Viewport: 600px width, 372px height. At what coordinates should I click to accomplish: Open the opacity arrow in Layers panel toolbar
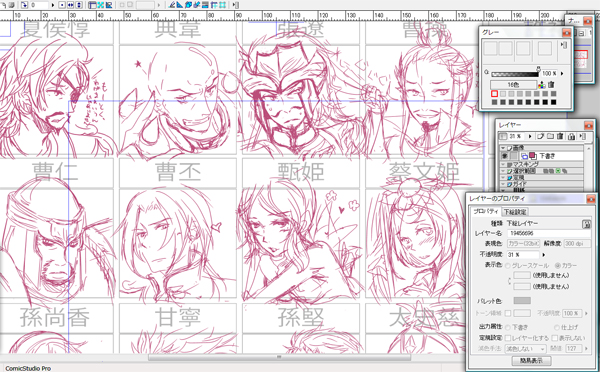(x=530, y=136)
